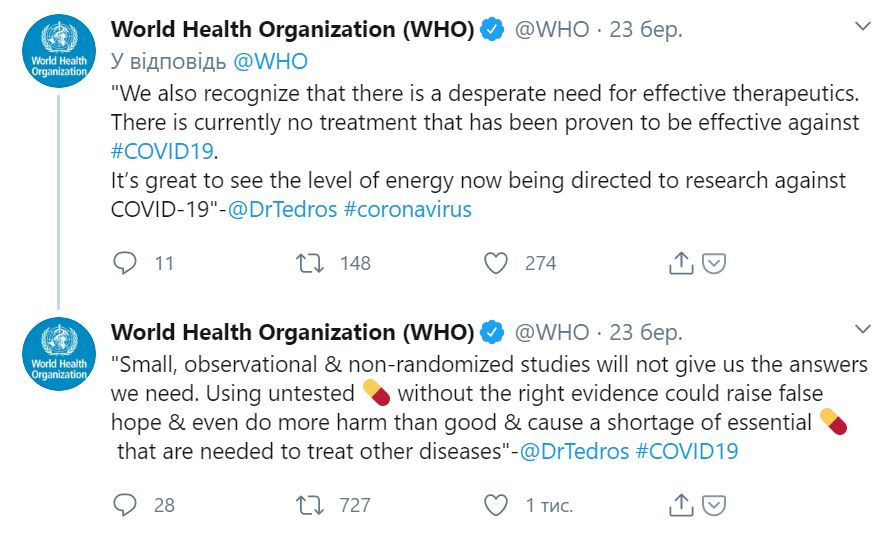Open WHO profile avatar on first tweet

click(59, 51)
